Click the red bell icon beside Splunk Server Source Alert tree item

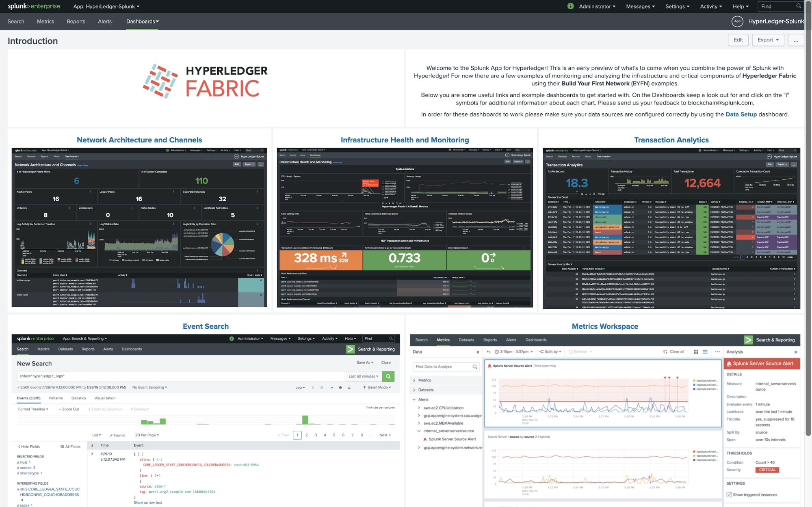[x=425, y=439]
